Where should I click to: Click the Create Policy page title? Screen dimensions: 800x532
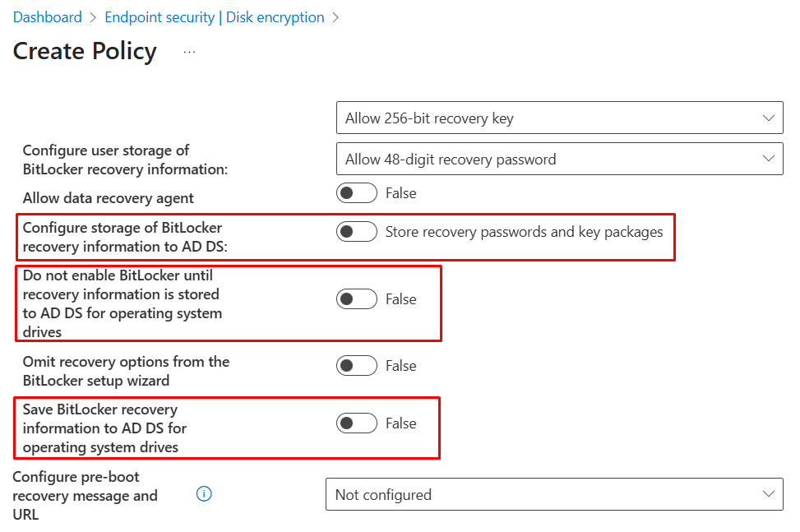tap(85, 51)
